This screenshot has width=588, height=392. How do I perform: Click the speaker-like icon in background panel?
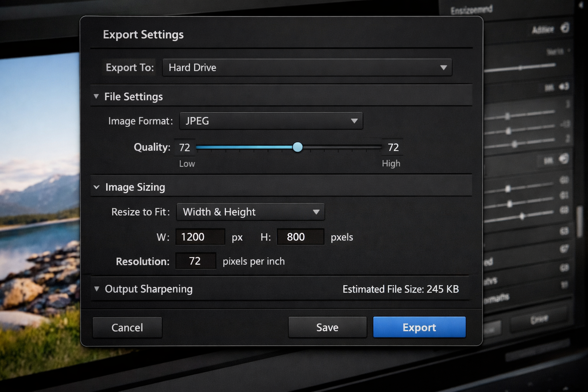pyautogui.click(x=563, y=87)
